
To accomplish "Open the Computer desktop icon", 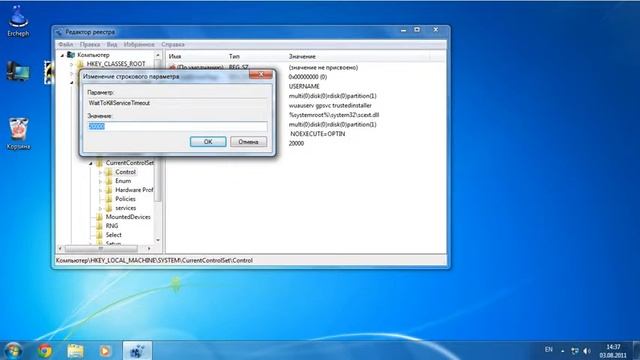I will (18, 71).
